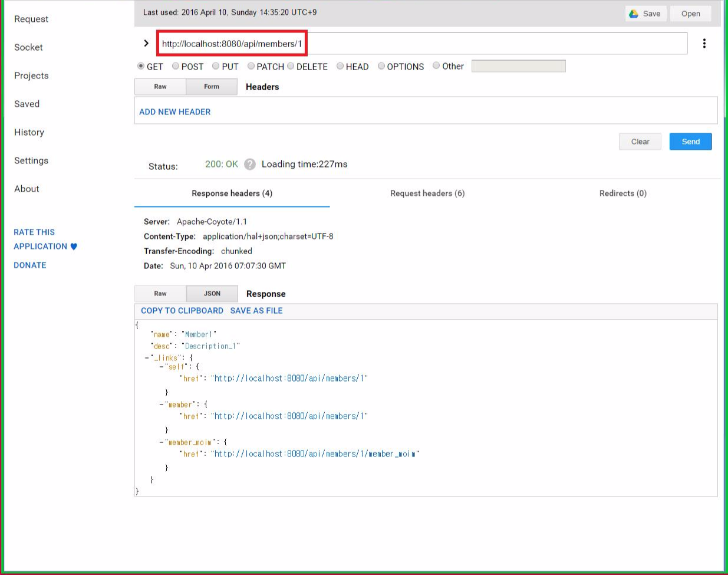Open the Settings section in sidebar

click(x=31, y=160)
